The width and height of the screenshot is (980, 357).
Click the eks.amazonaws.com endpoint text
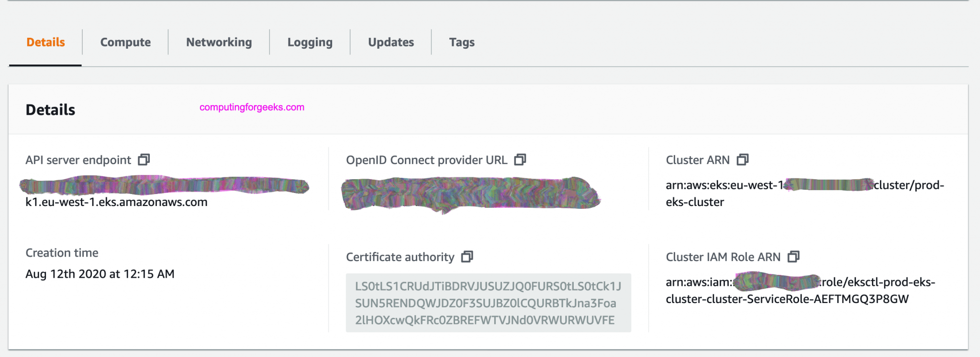(116, 202)
